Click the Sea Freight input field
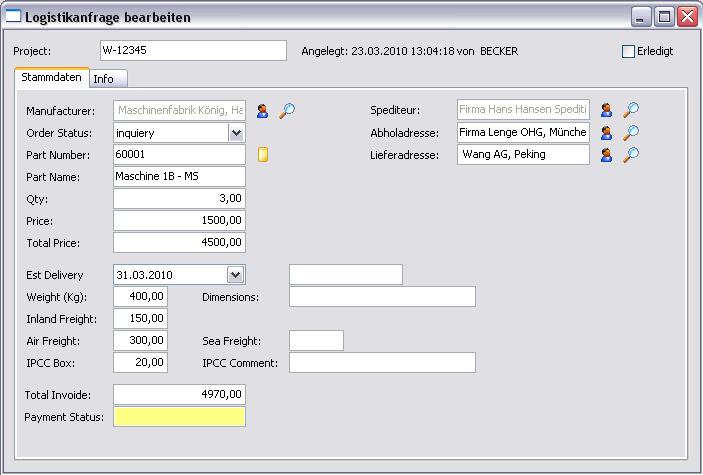703x475 pixels. [316, 341]
